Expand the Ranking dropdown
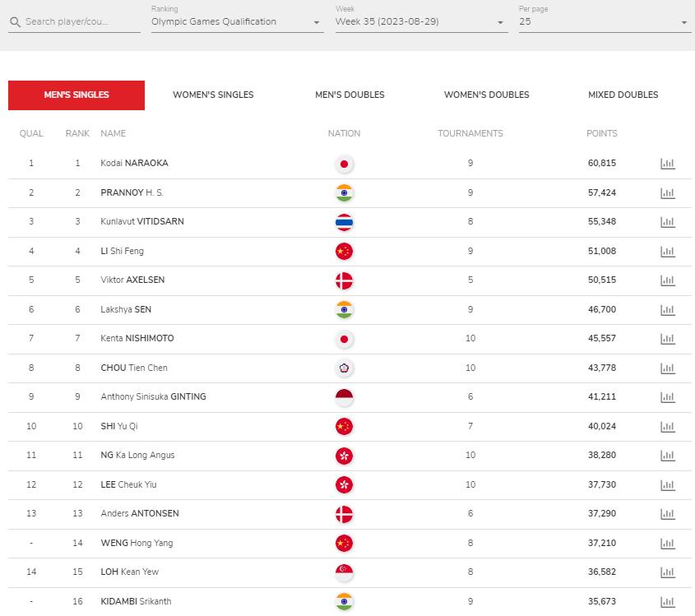The height and width of the screenshot is (616, 695). point(237,21)
